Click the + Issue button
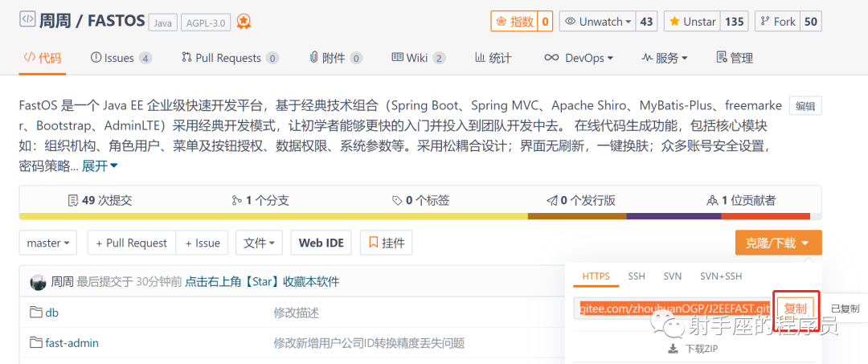The image size is (868, 364). pos(202,243)
